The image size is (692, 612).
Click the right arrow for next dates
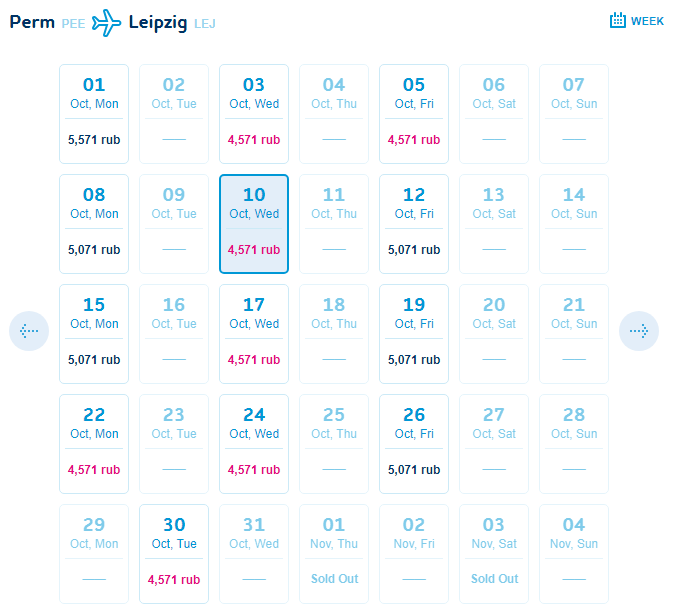click(x=639, y=331)
